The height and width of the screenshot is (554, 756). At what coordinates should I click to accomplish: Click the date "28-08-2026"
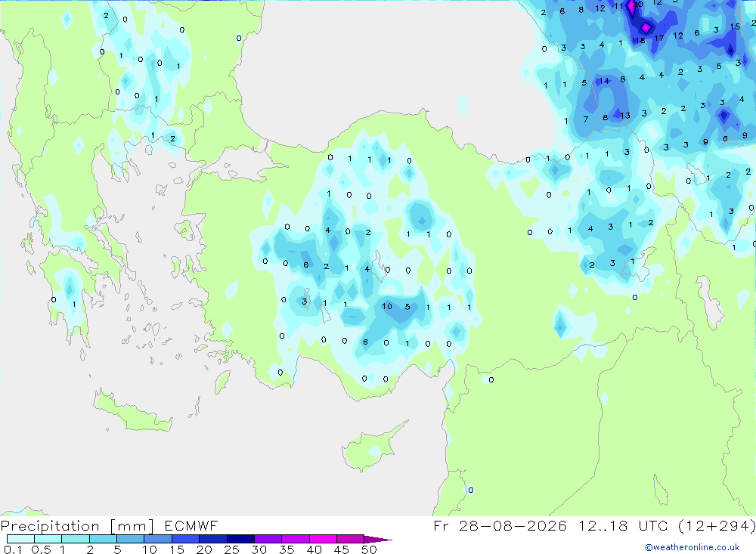pos(513,525)
